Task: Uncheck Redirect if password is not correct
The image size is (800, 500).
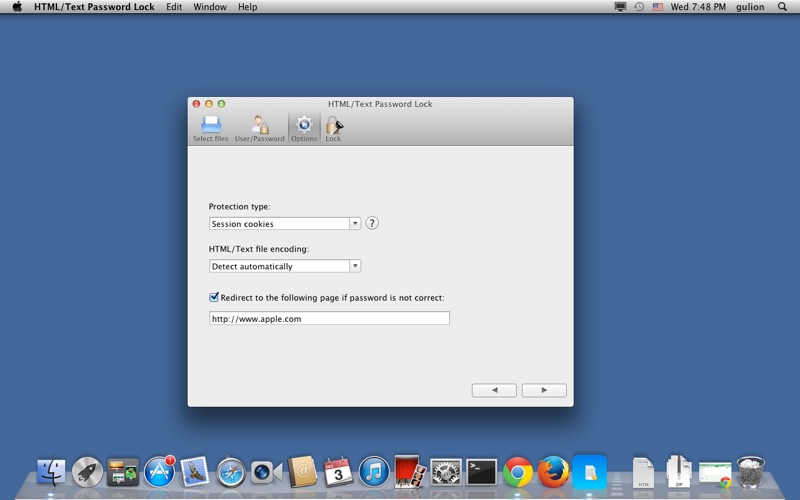Action: tap(214, 297)
